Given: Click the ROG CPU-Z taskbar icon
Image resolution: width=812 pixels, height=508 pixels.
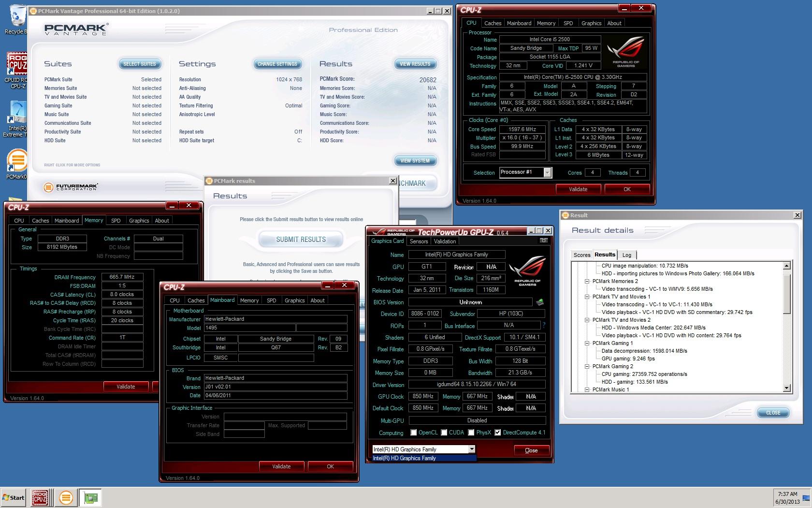Looking at the screenshot, I should 40,497.
